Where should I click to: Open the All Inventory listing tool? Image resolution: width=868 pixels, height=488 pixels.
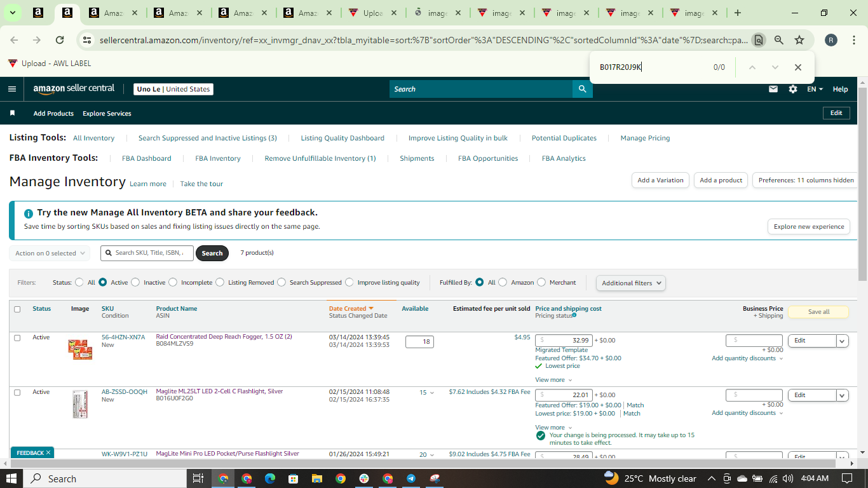point(94,138)
